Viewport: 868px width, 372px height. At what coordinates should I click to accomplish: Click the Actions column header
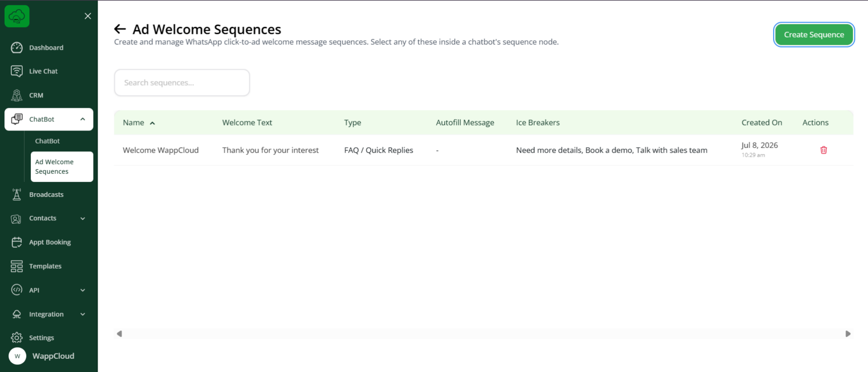815,123
